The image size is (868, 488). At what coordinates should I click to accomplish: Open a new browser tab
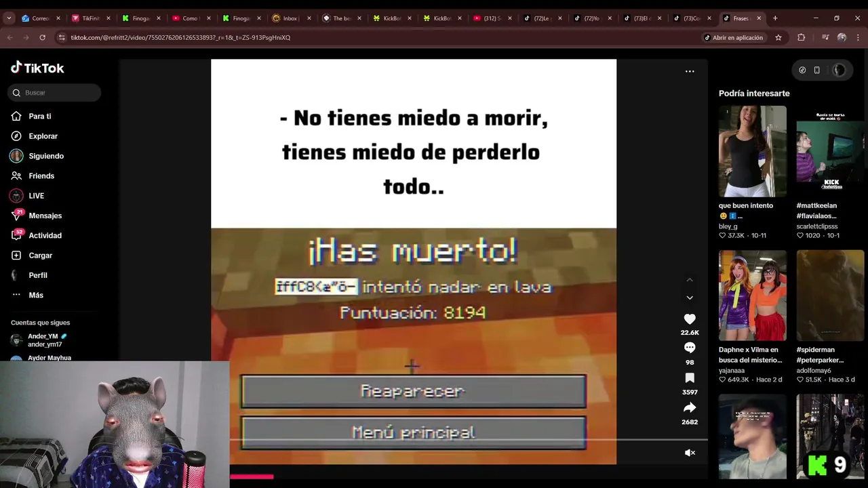[775, 18]
